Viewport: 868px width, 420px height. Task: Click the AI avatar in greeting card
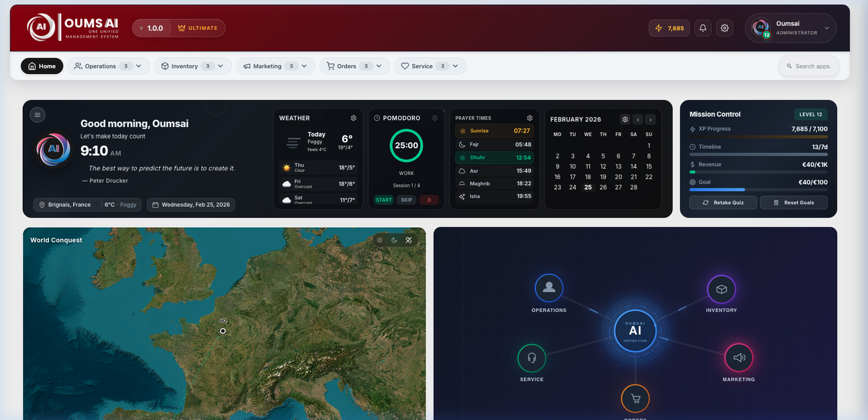point(53,150)
